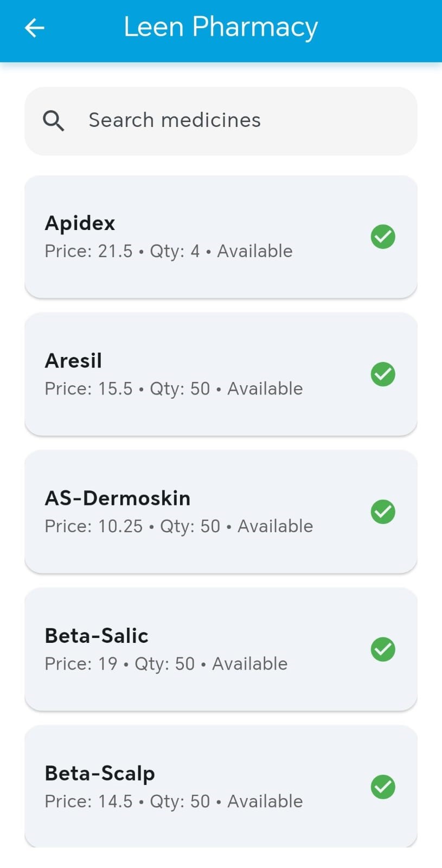Go back using the header arrow
The image size is (442, 868).
35,28
